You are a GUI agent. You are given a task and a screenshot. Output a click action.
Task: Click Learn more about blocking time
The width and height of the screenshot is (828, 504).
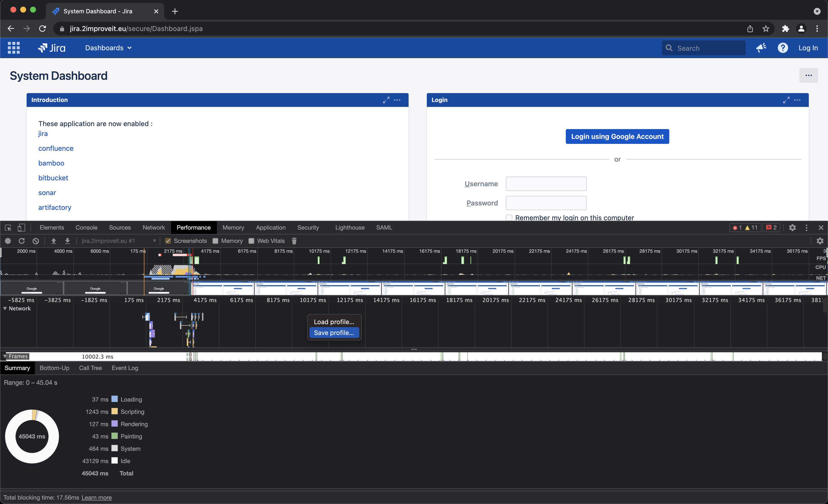96,498
